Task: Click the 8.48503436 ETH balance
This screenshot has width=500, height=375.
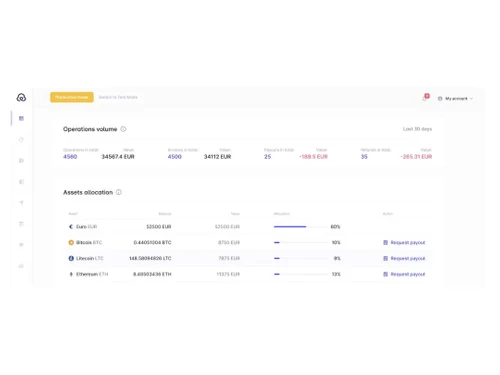Action: click(152, 274)
